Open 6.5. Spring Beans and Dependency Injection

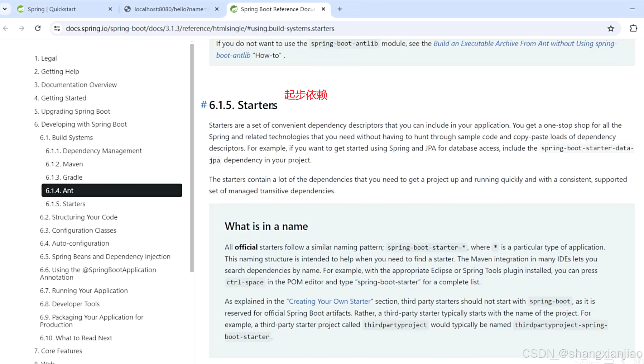(x=105, y=256)
